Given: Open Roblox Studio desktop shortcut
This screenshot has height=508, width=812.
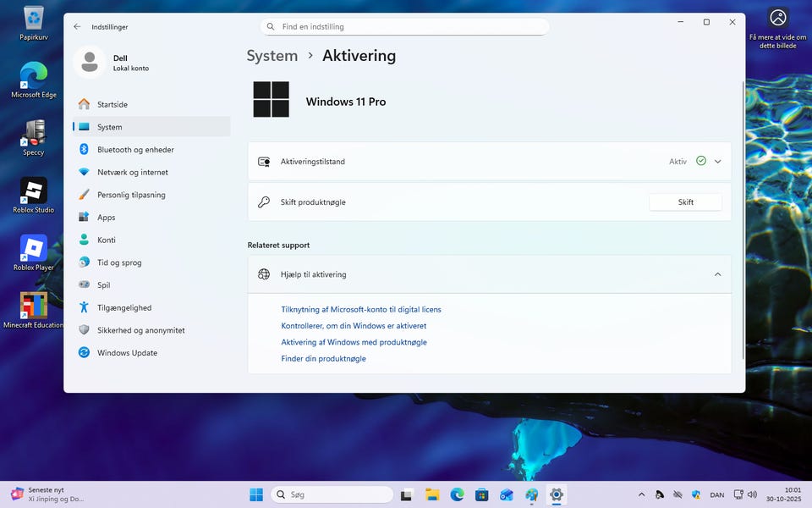Looking at the screenshot, I should [x=34, y=192].
